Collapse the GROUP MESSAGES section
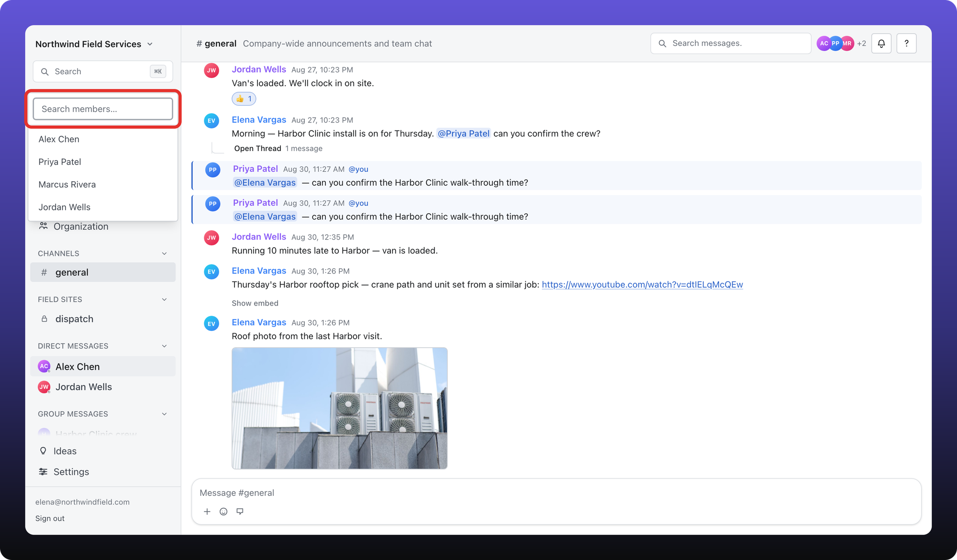 coord(164,414)
